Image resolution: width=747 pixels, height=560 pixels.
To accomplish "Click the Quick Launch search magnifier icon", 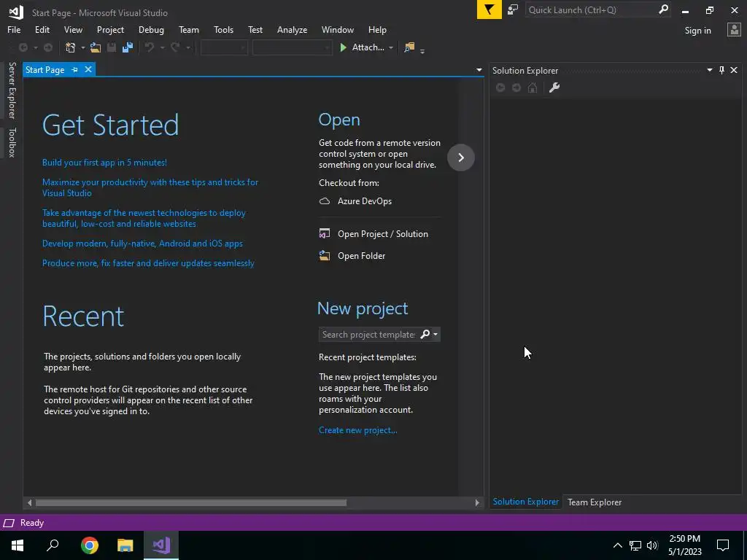I will coord(663,9).
